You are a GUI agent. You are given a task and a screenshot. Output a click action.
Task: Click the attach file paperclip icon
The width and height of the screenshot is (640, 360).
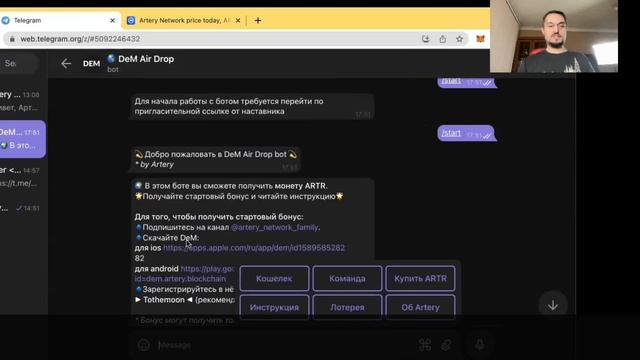(446, 345)
